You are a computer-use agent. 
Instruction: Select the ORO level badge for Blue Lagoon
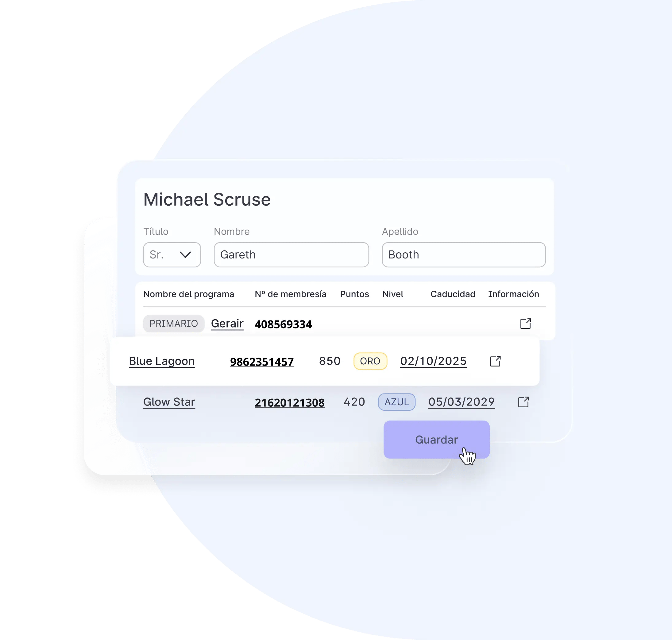pos(370,360)
